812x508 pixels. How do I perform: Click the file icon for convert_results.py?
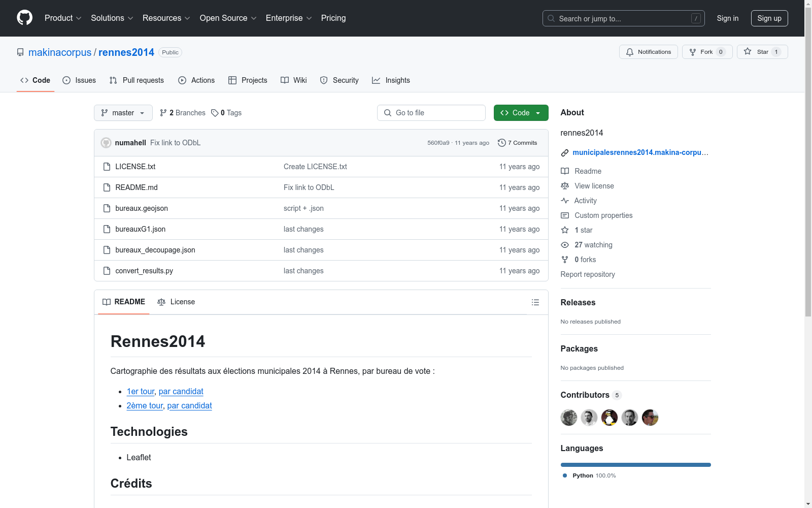107,271
